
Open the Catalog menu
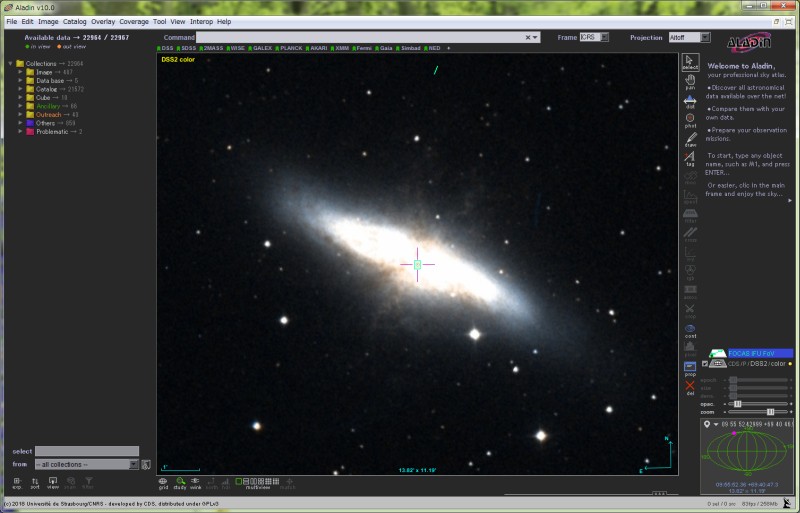(74, 21)
